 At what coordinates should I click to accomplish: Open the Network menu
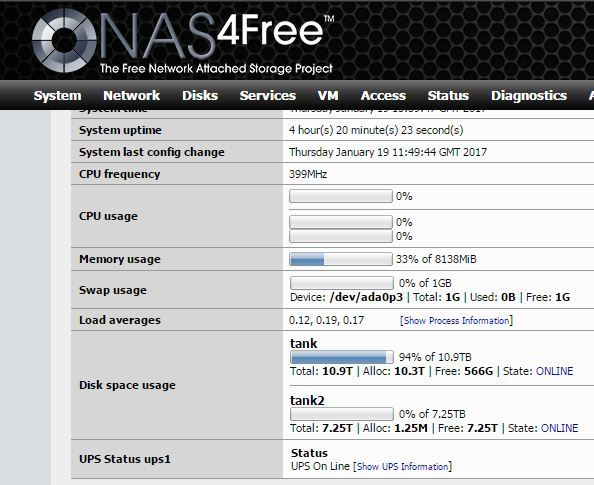tap(131, 95)
